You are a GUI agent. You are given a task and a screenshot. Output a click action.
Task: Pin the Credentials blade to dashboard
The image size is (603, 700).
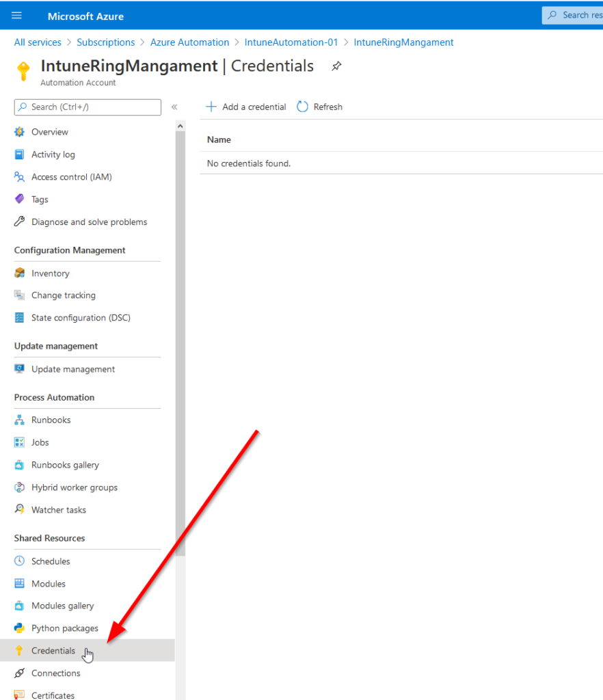[x=336, y=66]
